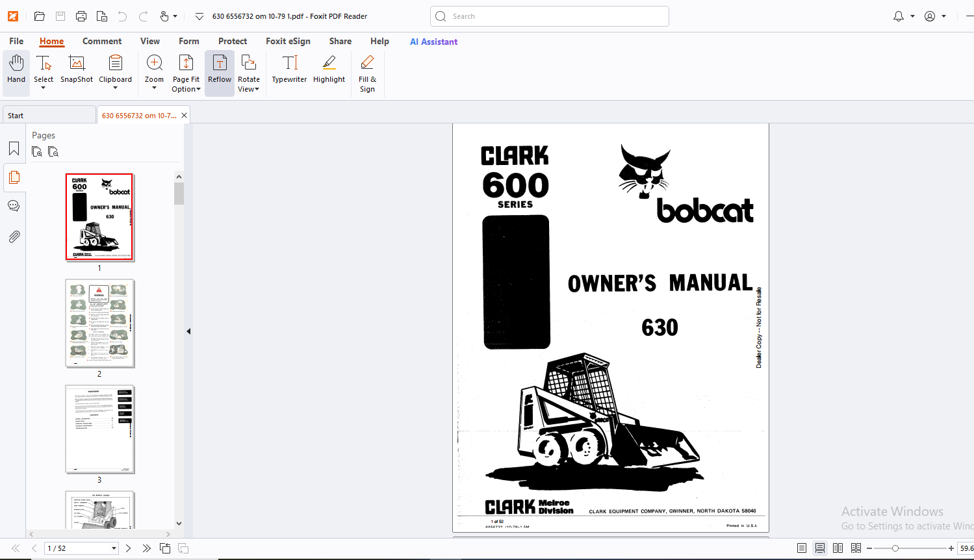974x560 pixels.
Task: Close the 630 6556732 document tab
Action: point(184,116)
